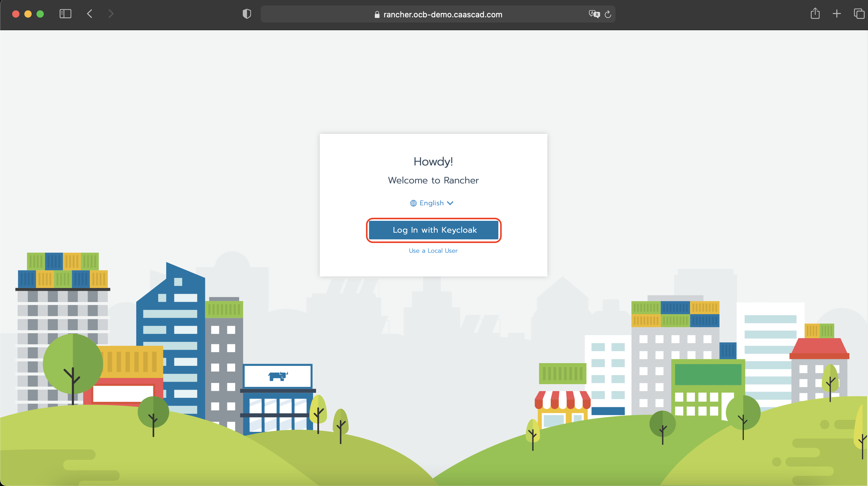Click the globe icon beside English
This screenshot has height=486, width=868.
point(413,203)
